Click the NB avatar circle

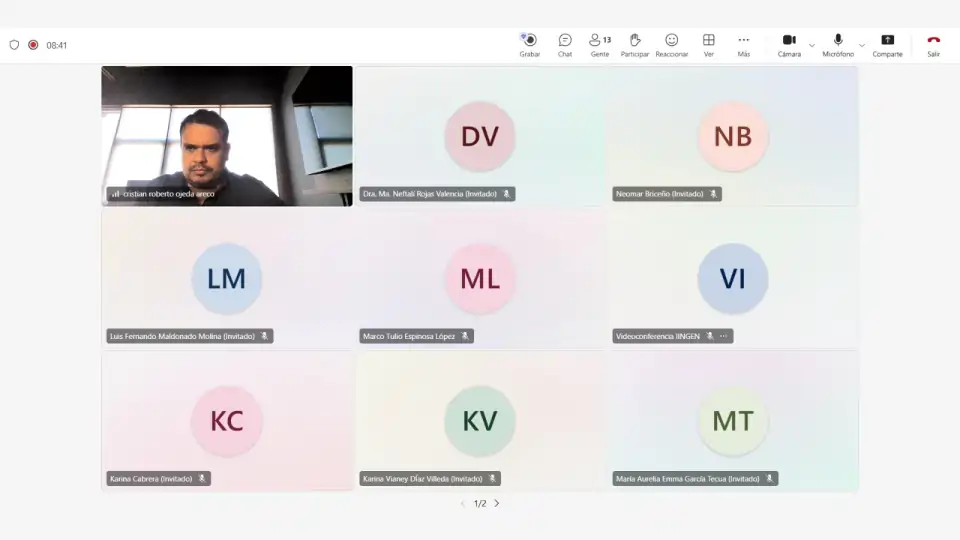pos(733,137)
